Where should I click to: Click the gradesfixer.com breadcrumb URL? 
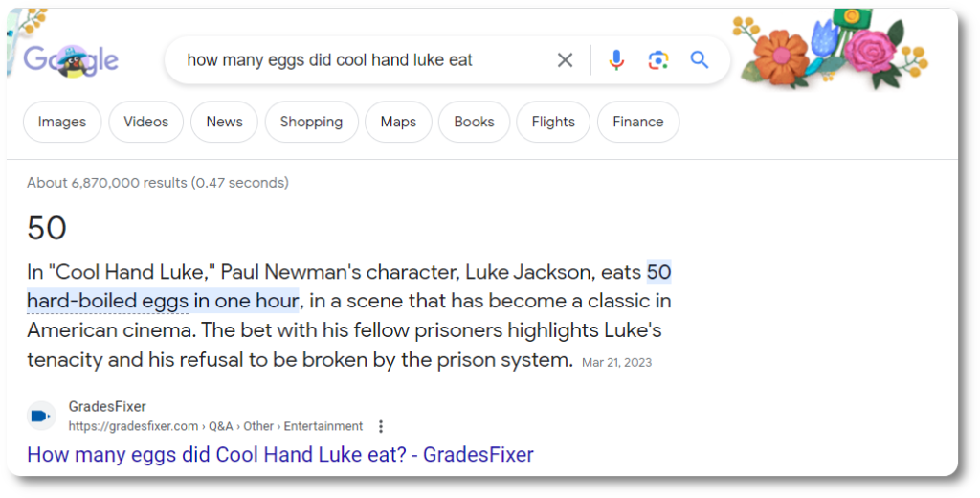pos(134,426)
